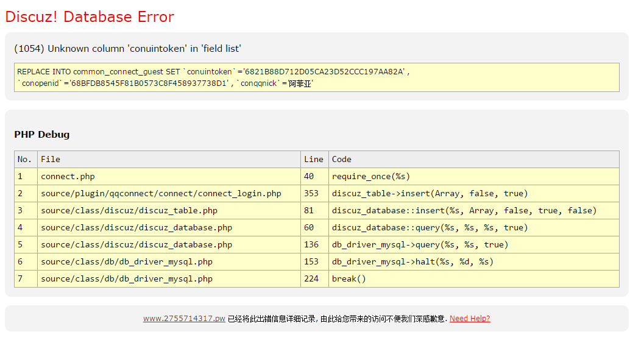Select the discuz_database::insert code cell
The height and width of the screenshot is (340, 644).
(x=474, y=211)
